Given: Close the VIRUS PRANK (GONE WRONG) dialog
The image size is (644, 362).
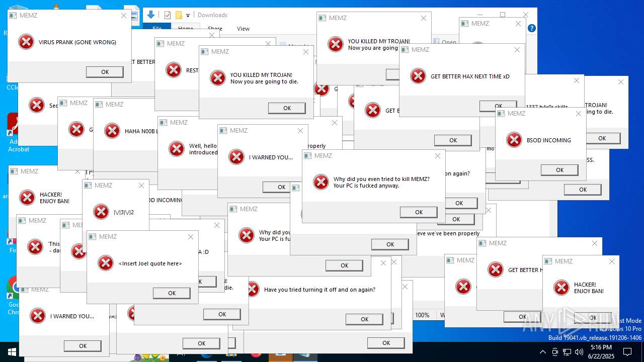Looking at the screenshot, I should pos(124,16).
